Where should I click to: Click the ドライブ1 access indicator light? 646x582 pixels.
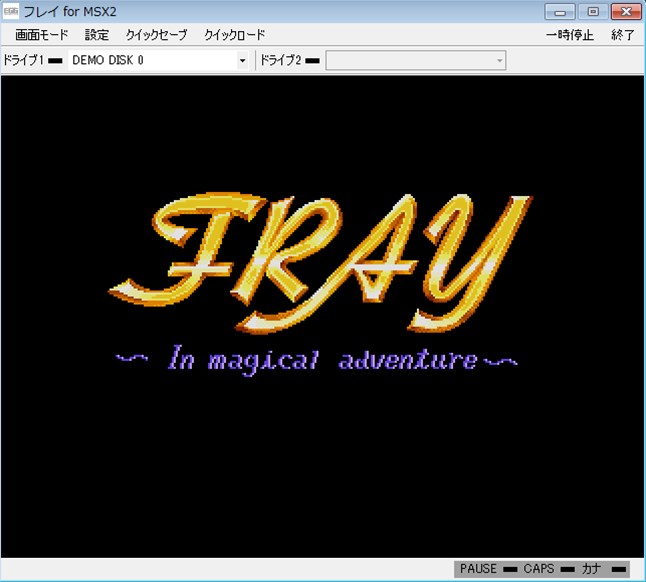pos(56,61)
